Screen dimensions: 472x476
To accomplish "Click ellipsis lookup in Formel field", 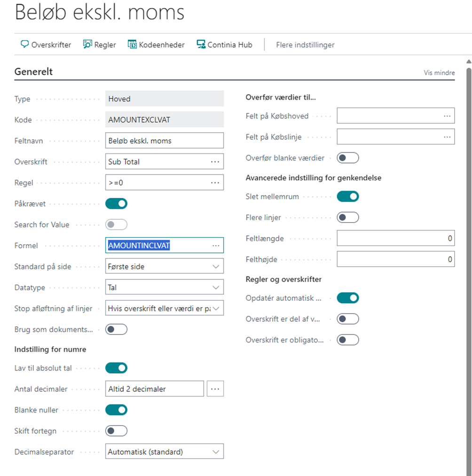I will point(216,246).
